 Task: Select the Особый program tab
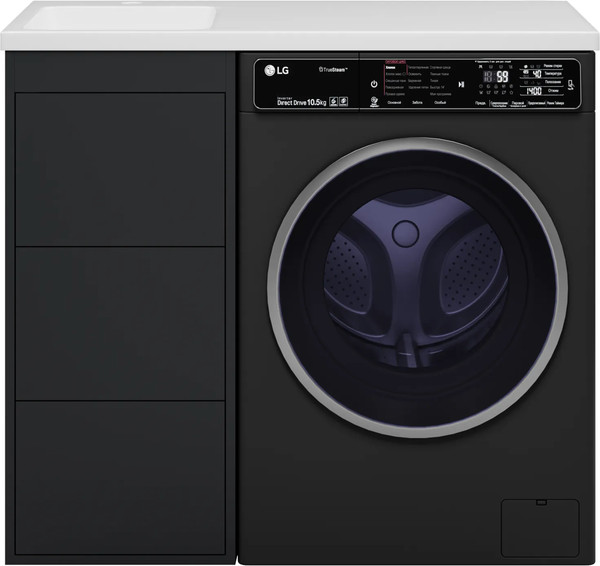coord(439,102)
